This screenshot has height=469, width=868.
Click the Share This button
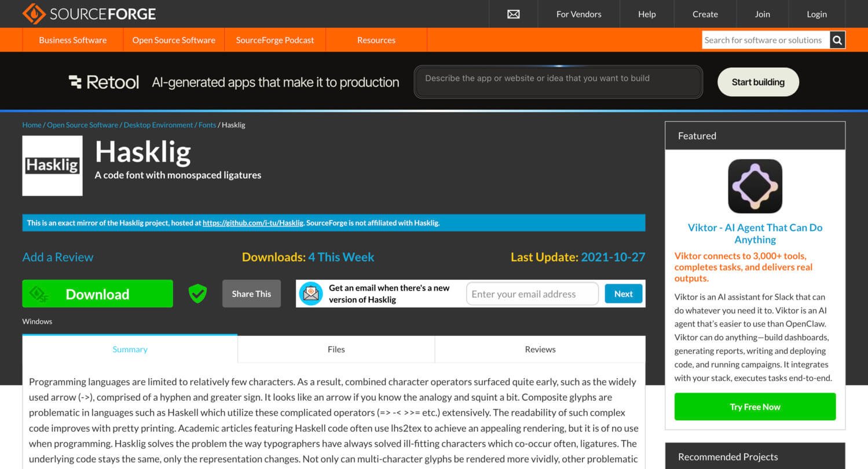tap(251, 294)
